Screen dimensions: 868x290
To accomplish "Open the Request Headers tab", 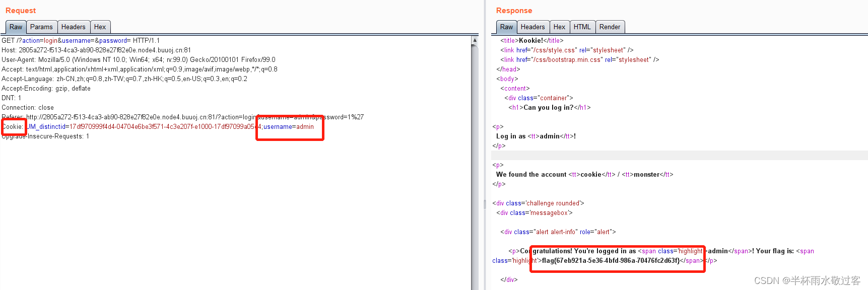I will click(74, 27).
